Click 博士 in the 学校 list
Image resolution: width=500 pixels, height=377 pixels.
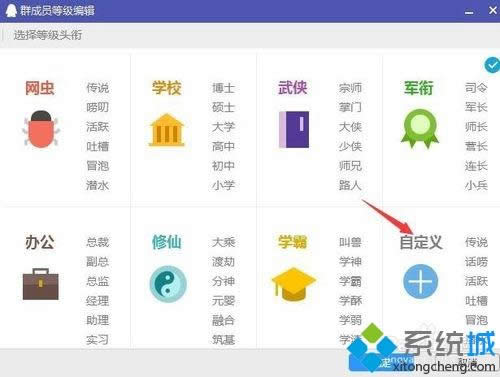click(223, 88)
